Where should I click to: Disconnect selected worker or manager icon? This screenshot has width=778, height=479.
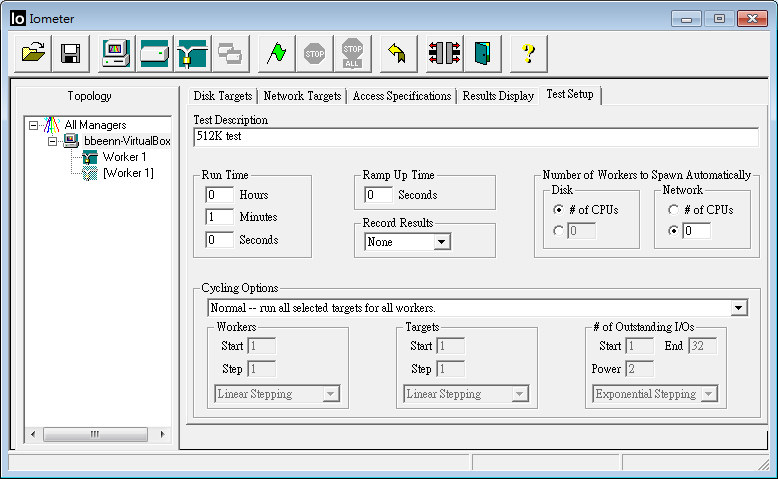tap(444, 54)
